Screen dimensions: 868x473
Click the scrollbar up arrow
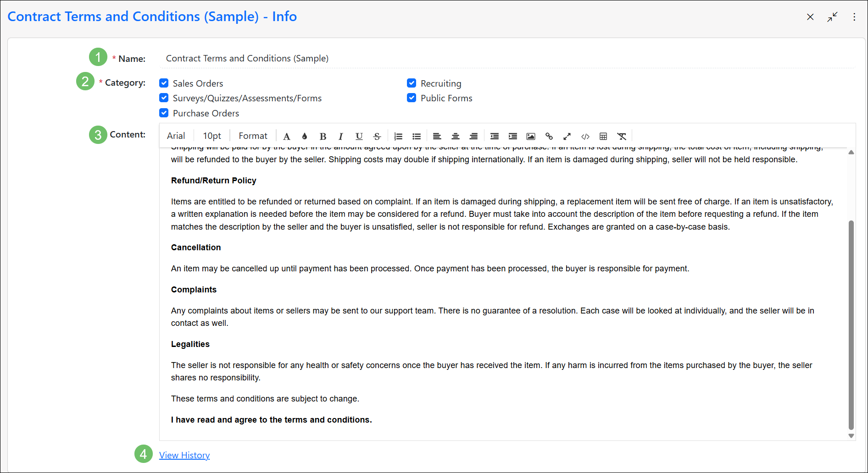[x=851, y=152]
